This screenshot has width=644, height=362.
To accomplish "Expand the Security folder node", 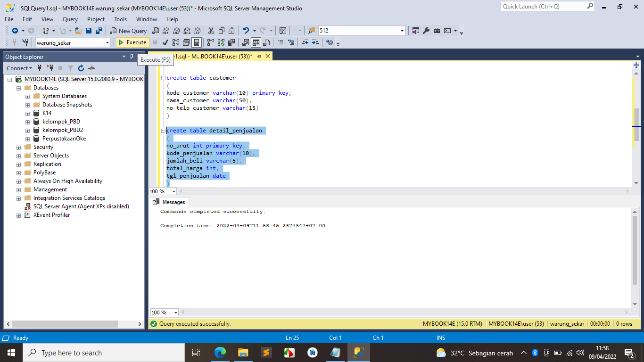I will pos(19,147).
